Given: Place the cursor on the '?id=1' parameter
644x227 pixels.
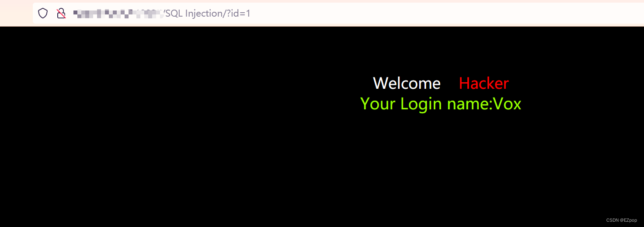Looking at the screenshot, I should point(239,14).
